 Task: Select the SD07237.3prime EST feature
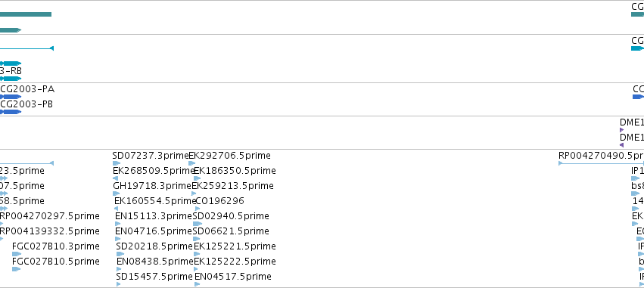point(117,163)
